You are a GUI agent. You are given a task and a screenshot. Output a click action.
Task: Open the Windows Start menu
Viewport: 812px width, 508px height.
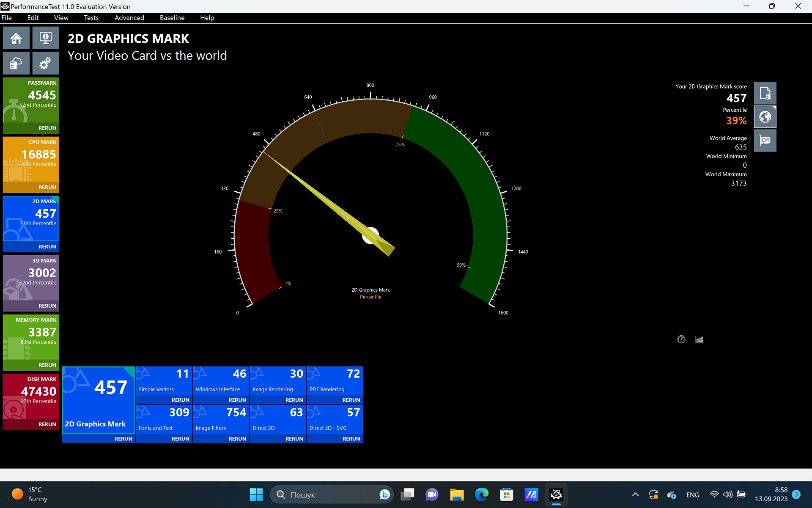tap(256, 494)
